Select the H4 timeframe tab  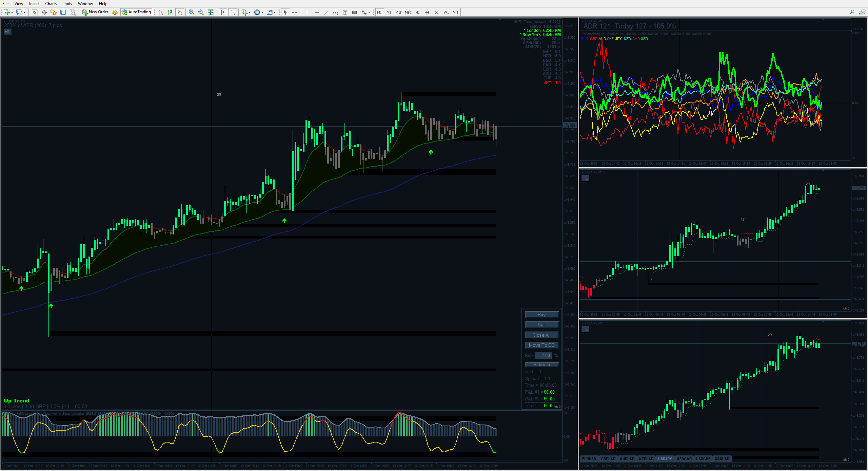(427, 12)
